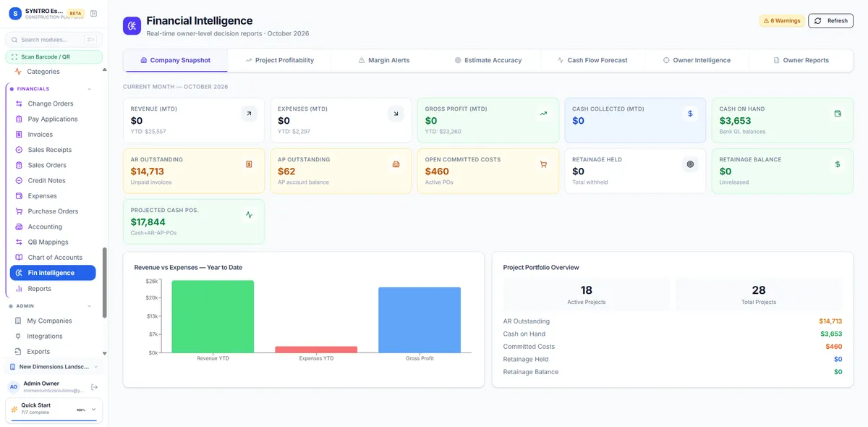Go to the Estimate Accuracy tab
This screenshot has width=868, height=427.
[488, 60]
